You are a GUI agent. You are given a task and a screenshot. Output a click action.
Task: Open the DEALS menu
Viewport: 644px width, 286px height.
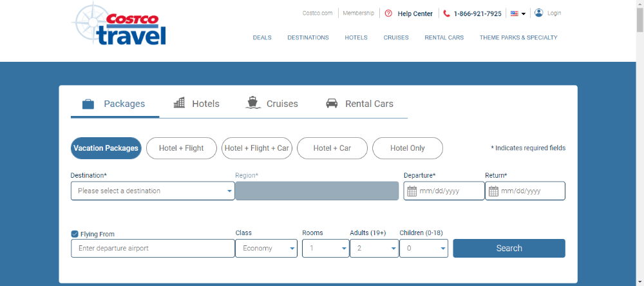point(262,37)
